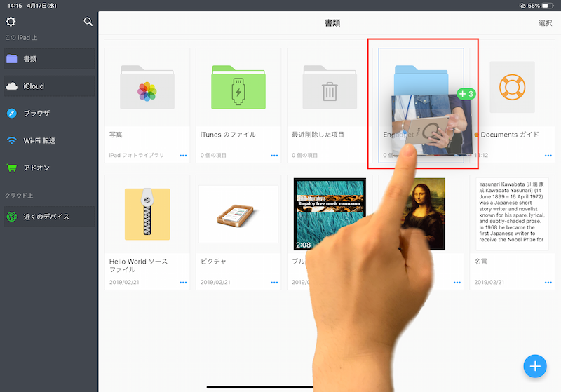
Task: Open more options for Documents ガイド
Action: click(x=548, y=156)
